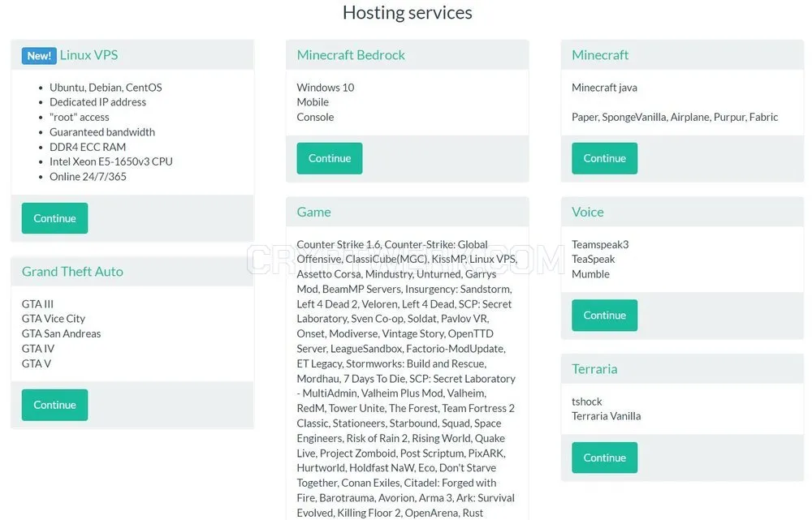Select 'Dedicated IP address' bullet

point(98,102)
